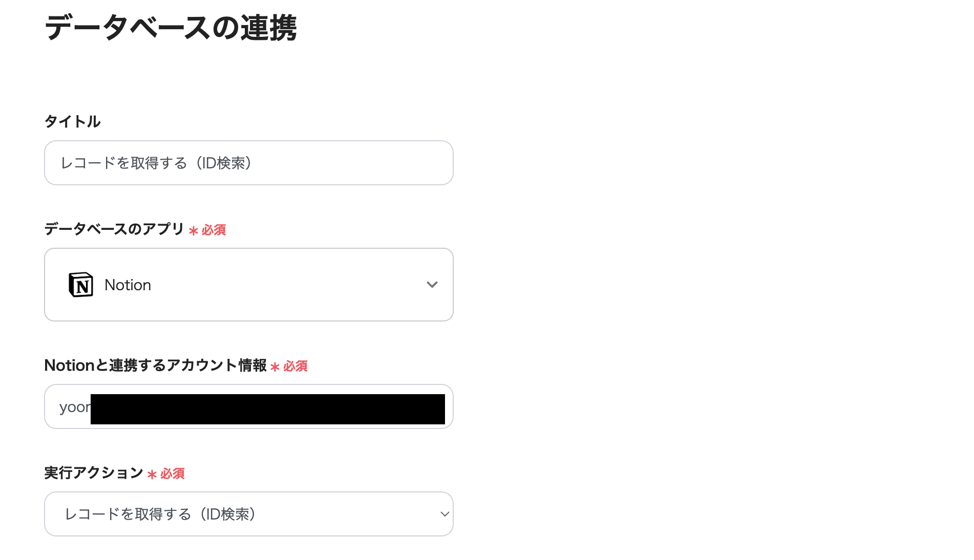The height and width of the screenshot is (560, 974).
Task: Click the placeholder レコードを取得する（ID検索）
Action: click(x=156, y=163)
